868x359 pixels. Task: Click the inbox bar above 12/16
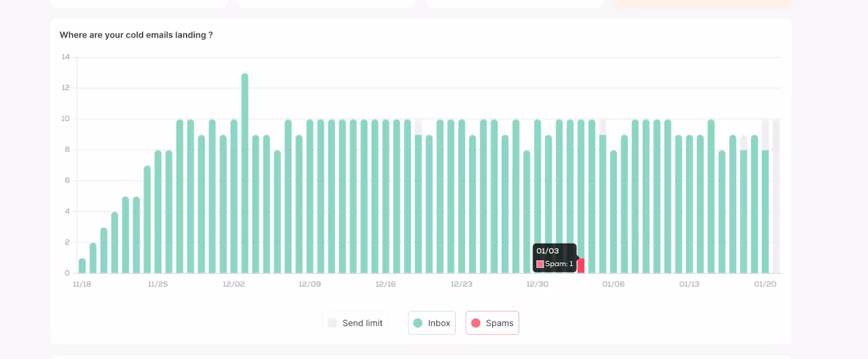click(x=386, y=195)
